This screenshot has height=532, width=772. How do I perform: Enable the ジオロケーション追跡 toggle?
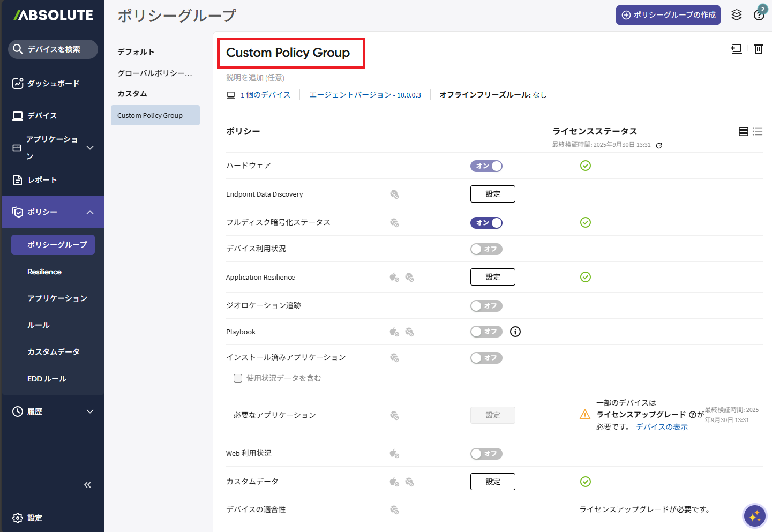pos(486,306)
